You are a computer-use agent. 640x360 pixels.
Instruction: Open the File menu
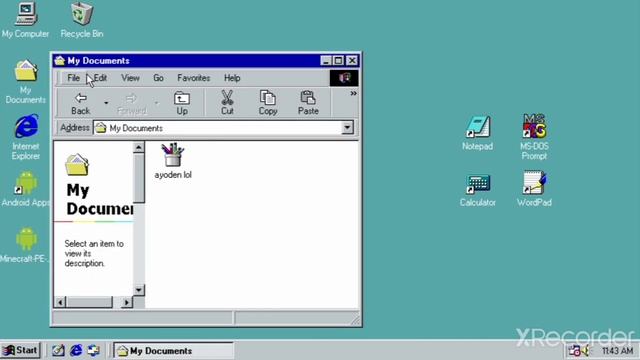coord(73,78)
